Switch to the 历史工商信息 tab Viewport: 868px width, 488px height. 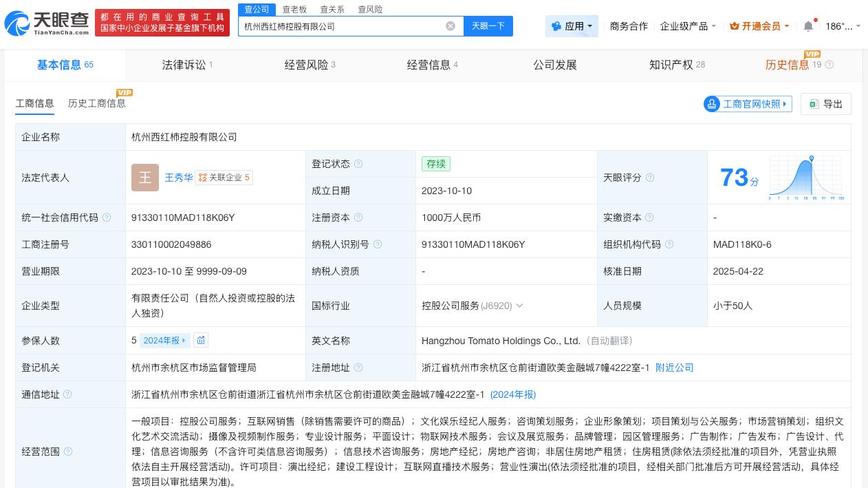click(96, 103)
